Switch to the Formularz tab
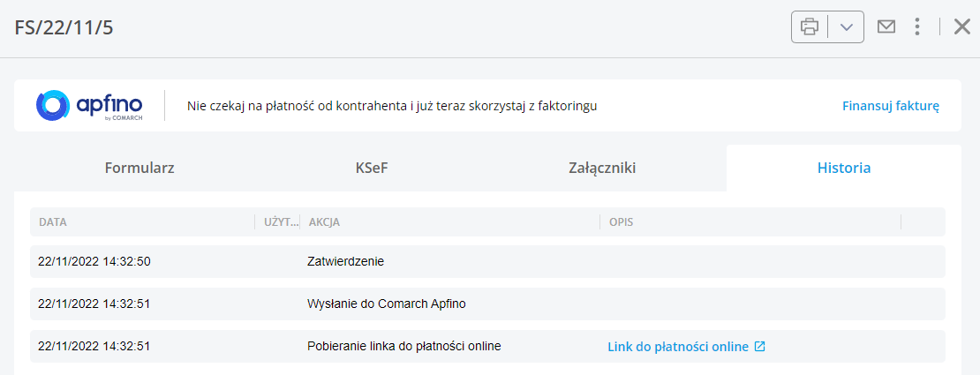 tap(139, 169)
